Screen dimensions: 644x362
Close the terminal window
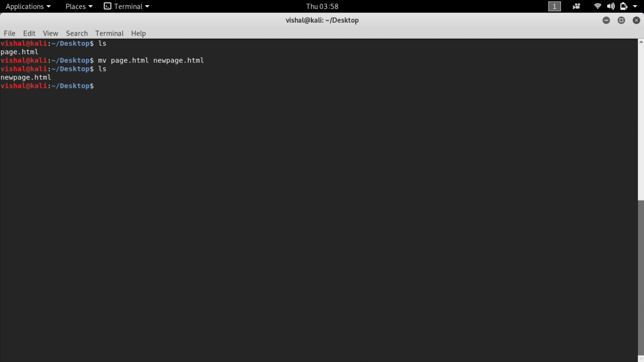pos(636,20)
